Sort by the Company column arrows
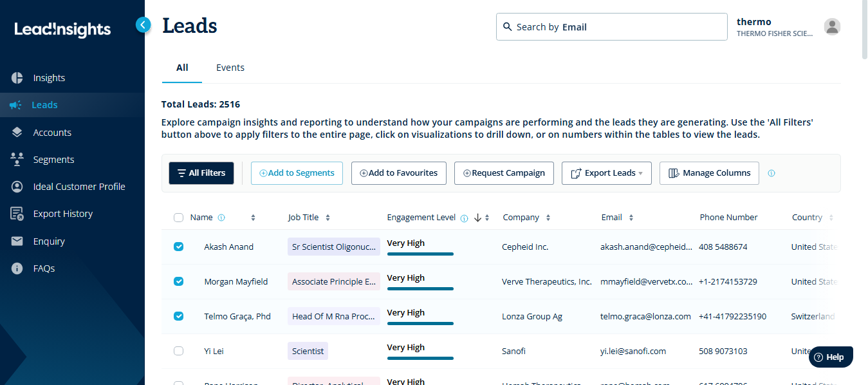This screenshot has width=868, height=385. pyautogui.click(x=548, y=218)
